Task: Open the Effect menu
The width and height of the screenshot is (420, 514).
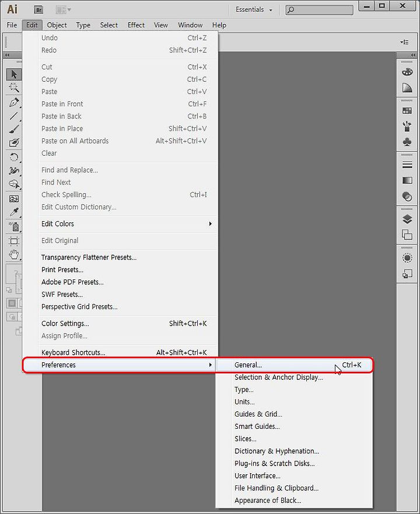Action: pos(136,25)
